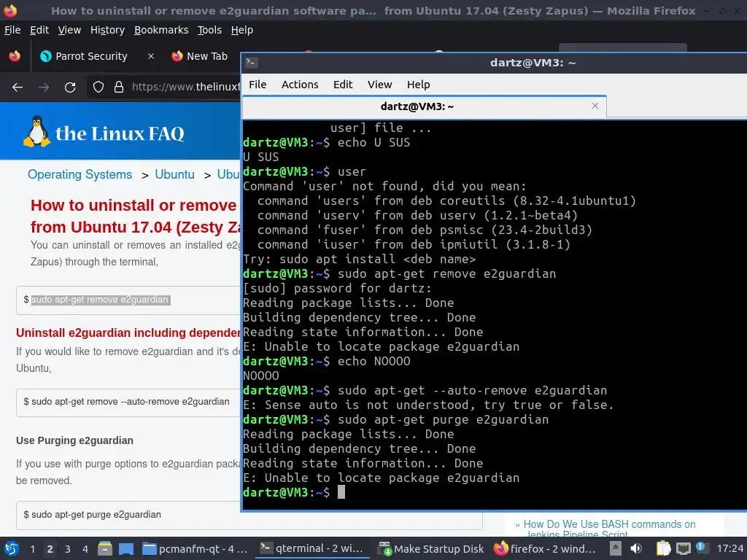Screen dimensions: 747x560
Task: Click the removable media eject tray icon
Action: tap(616, 548)
